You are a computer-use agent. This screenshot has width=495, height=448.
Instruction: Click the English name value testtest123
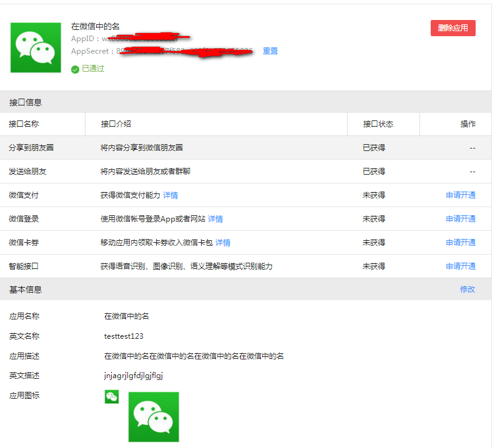coord(124,336)
